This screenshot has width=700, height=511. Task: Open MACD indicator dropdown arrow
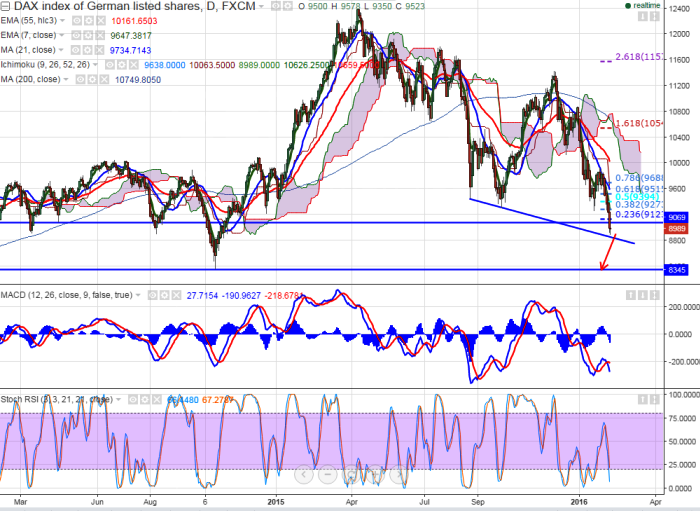point(138,295)
